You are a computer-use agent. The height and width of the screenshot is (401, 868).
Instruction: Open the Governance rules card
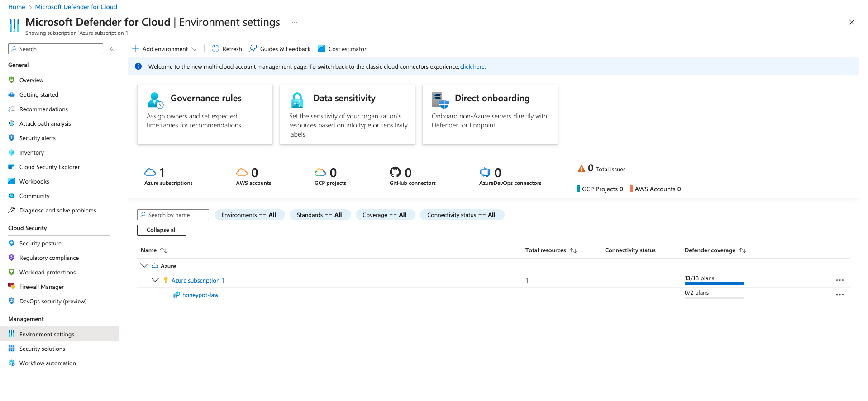click(x=205, y=114)
